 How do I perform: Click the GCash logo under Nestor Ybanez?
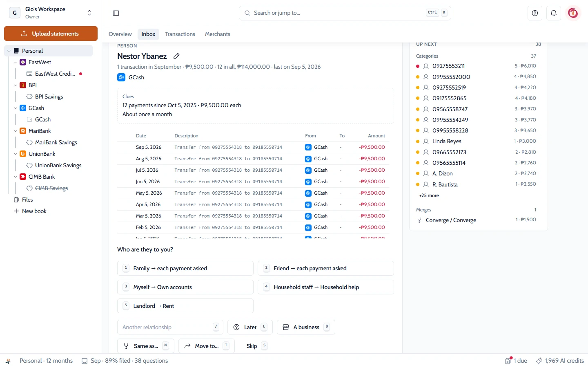121,77
